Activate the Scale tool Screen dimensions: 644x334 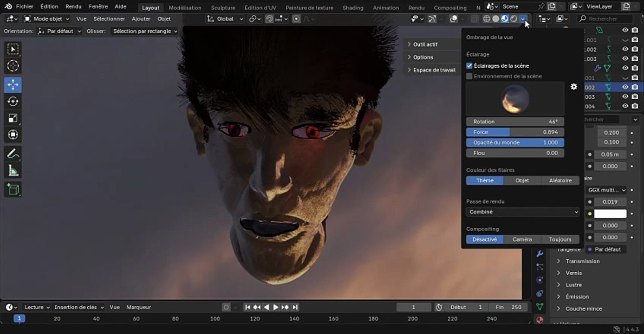(x=13, y=118)
